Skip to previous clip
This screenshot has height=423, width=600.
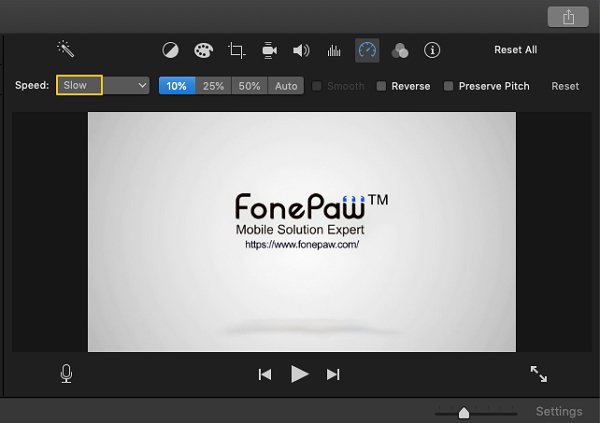point(265,374)
